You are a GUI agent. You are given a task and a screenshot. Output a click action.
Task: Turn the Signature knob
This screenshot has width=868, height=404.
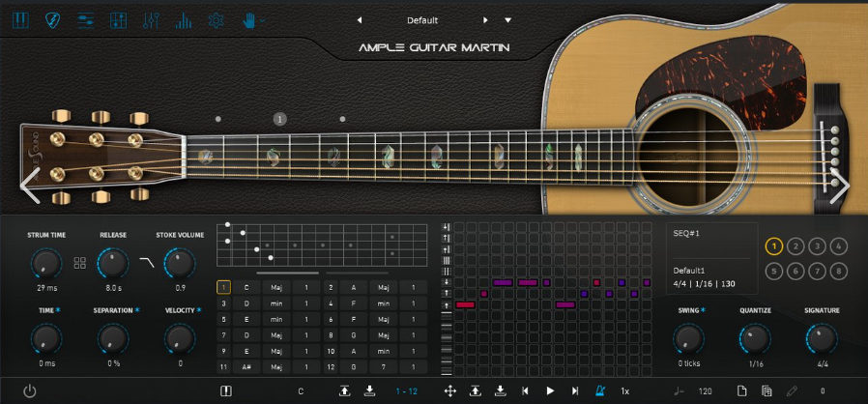[822, 339]
